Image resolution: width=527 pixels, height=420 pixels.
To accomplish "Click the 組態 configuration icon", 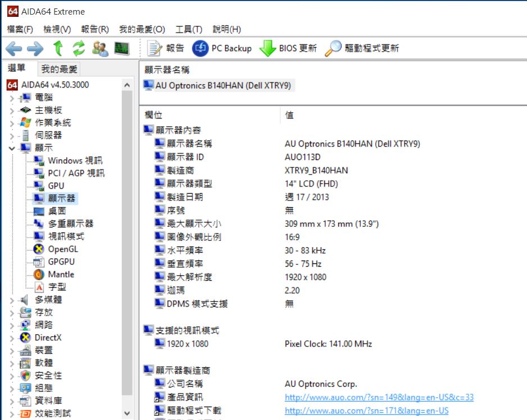I will 25,389.
